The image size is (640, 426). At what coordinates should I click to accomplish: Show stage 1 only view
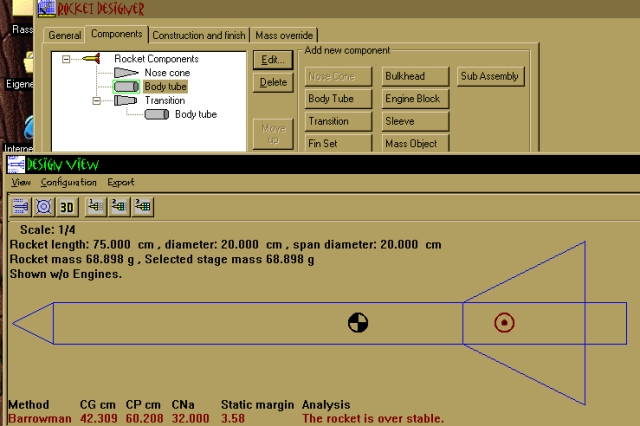[96, 206]
